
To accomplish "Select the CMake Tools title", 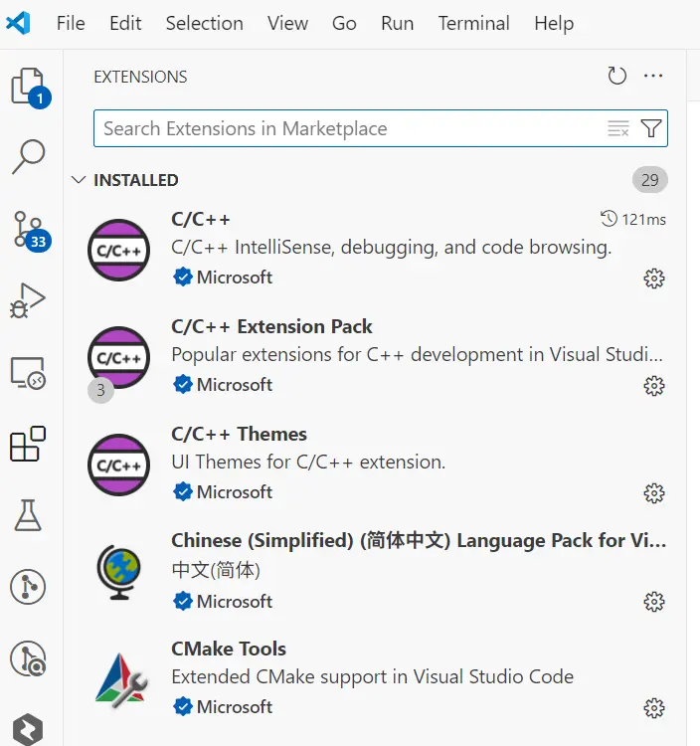I will [229, 649].
